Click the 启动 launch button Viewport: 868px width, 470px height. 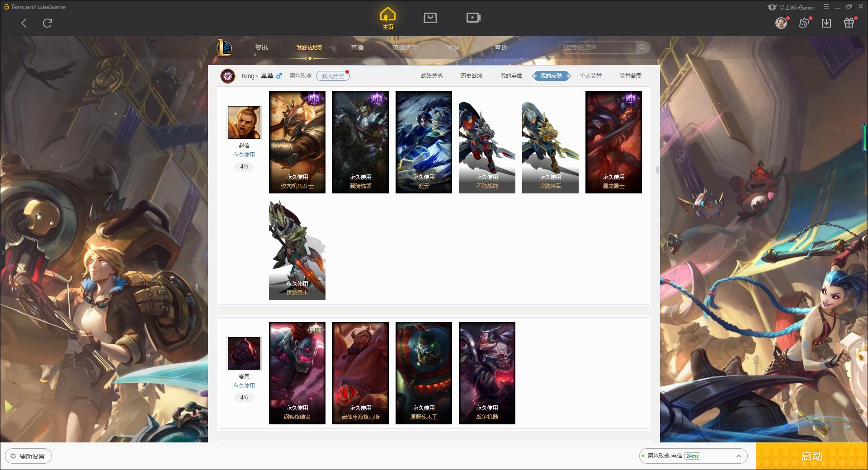[812, 456]
